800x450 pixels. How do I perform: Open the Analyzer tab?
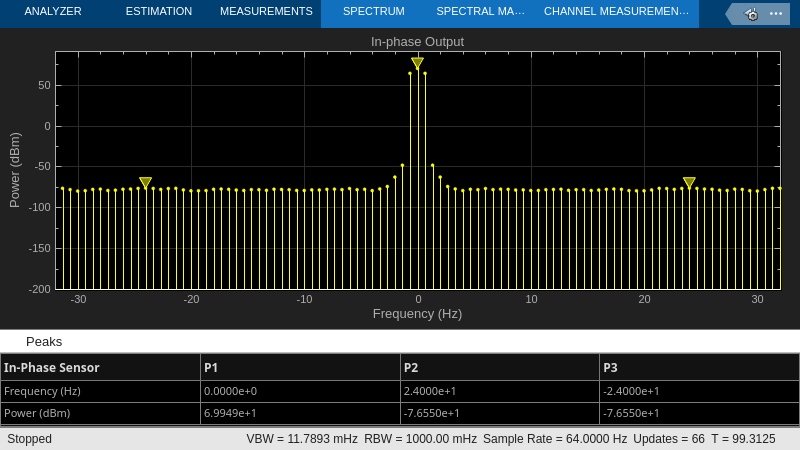coord(53,12)
